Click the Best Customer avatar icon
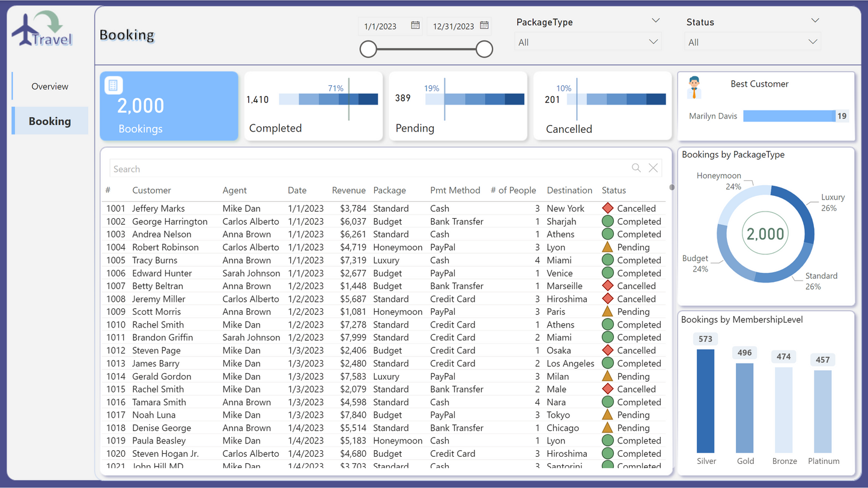 coord(694,87)
